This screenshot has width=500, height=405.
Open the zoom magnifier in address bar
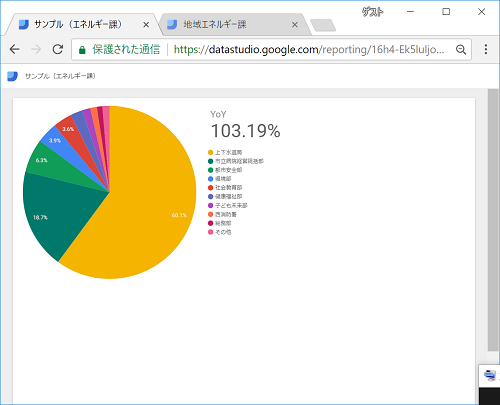coord(461,49)
